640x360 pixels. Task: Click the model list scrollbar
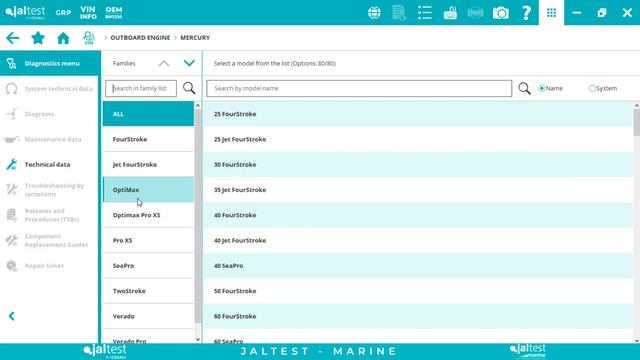pos(637,122)
